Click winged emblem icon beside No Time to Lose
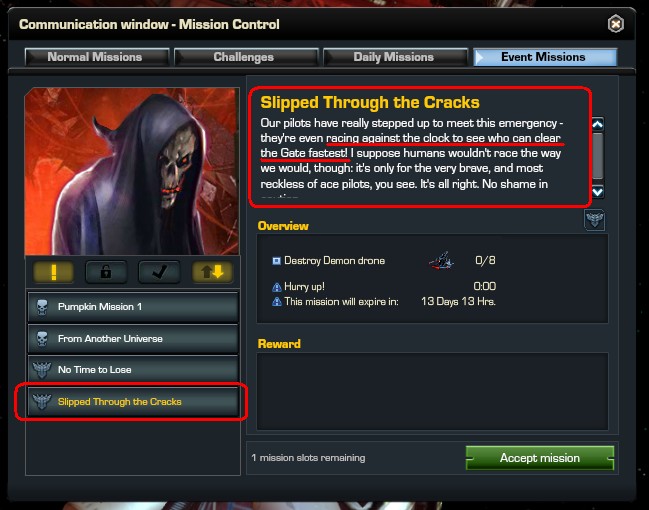 pos(42,370)
